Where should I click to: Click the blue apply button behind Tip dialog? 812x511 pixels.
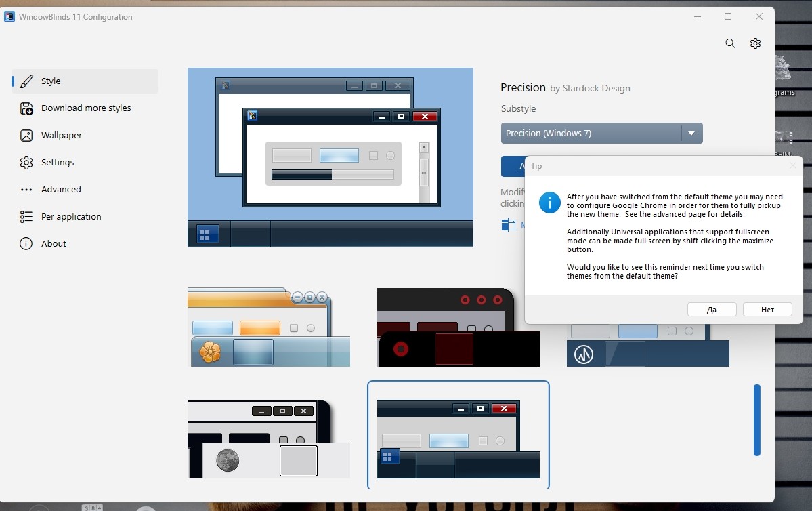tap(513, 166)
